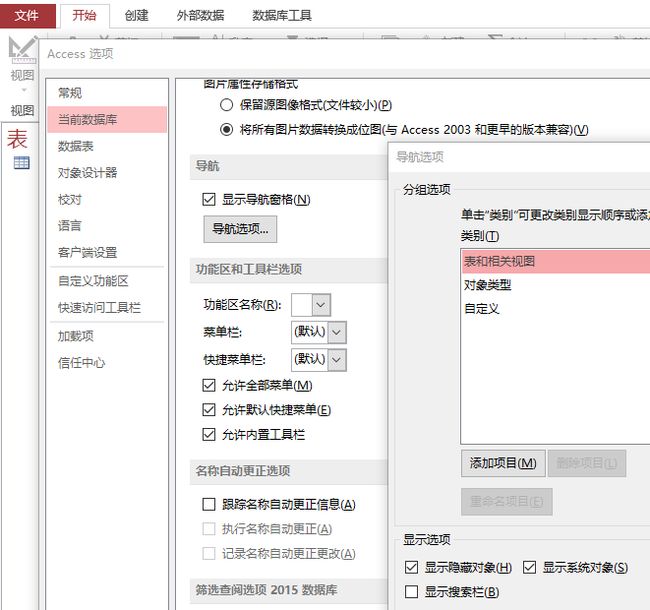Toggle 显示系统对象 checkbox
Image resolution: width=650 pixels, height=610 pixels.
[x=529, y=567]
